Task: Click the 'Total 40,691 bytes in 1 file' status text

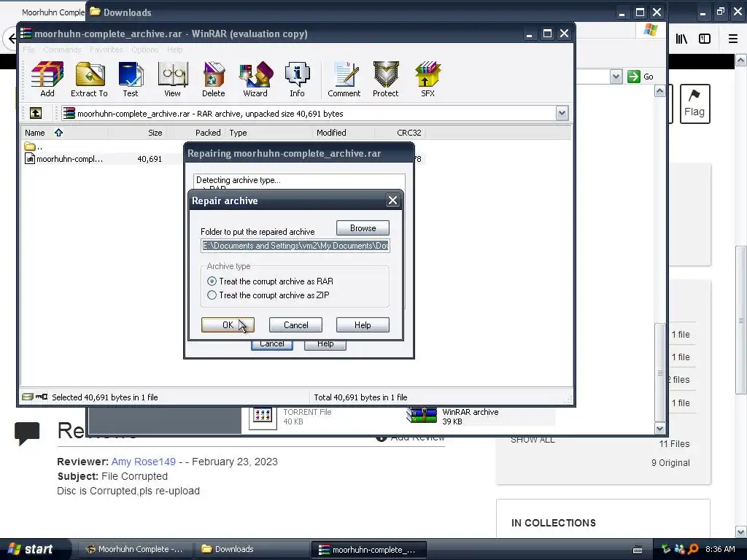Action: click(x=360, y=397)
